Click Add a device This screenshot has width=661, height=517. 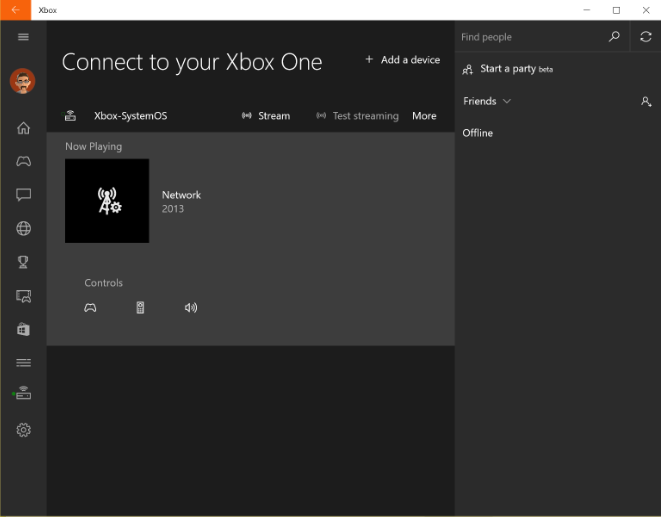pos(403,60)
